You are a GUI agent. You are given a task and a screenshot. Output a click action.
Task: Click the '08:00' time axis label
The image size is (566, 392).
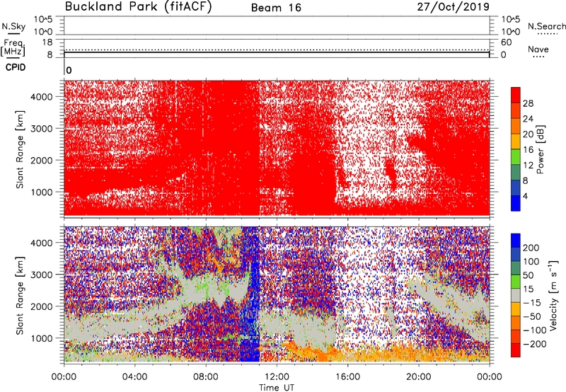[x=206, y=377]
